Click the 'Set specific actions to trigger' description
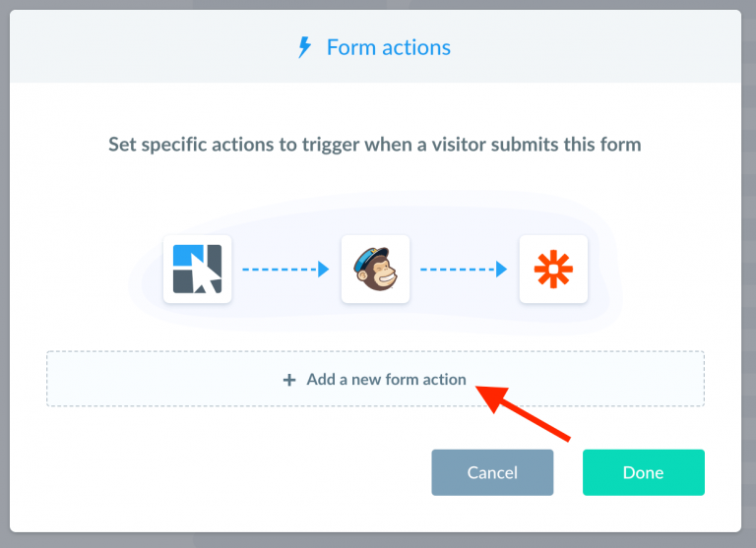The width and height of the screenshot is (756, 548). [x=375, y=145]
